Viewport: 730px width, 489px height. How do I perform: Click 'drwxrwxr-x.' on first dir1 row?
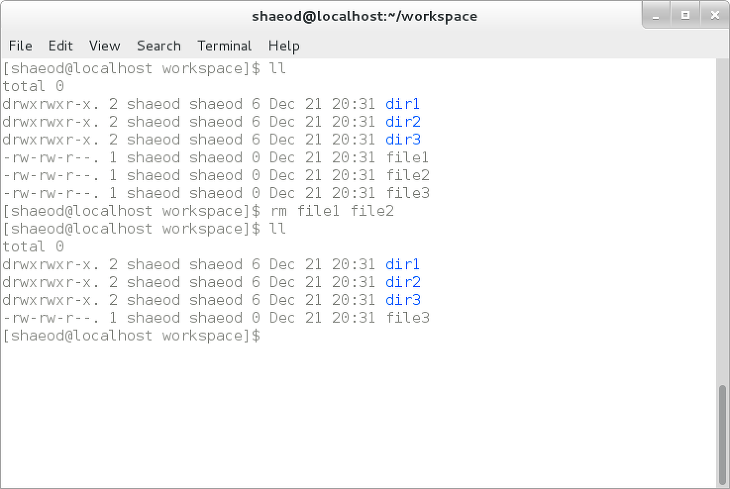tap(51, 104)
